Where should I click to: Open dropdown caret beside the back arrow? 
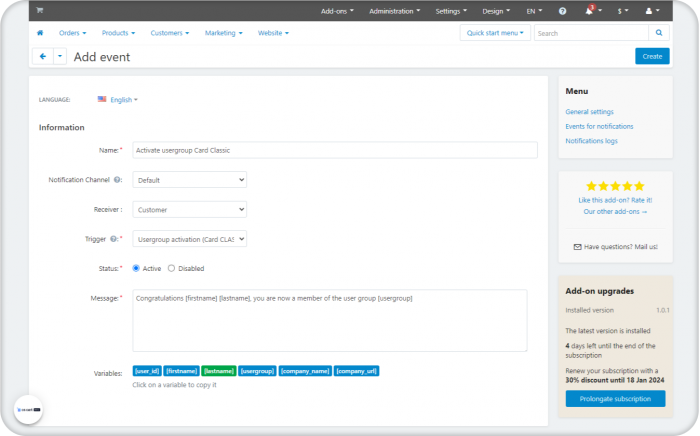(x=60, y=56)
